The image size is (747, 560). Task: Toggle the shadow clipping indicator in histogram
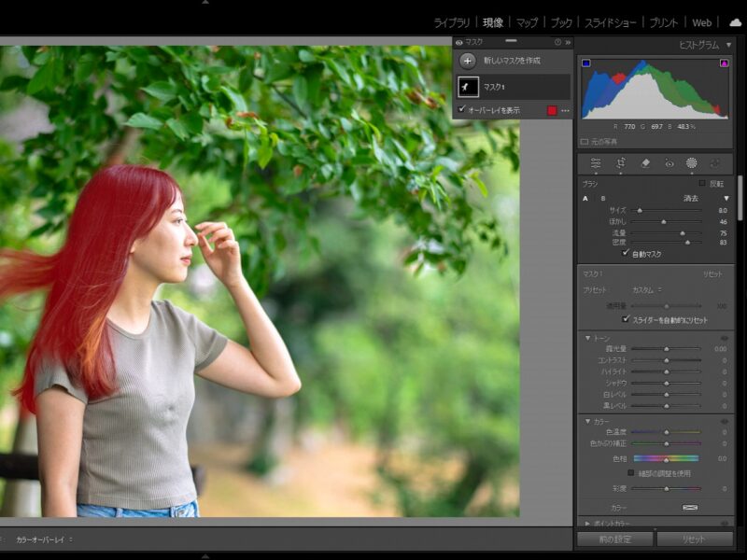click(x=585, y=63)
